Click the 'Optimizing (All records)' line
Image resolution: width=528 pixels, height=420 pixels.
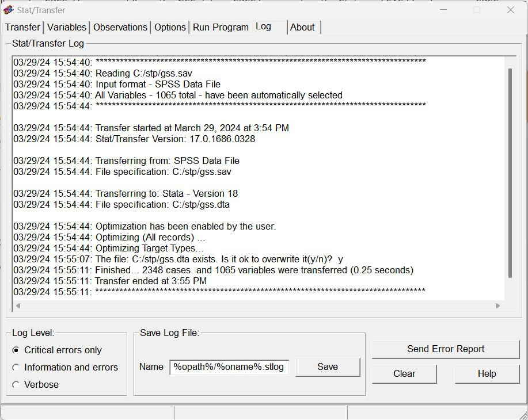pos(109,237)
